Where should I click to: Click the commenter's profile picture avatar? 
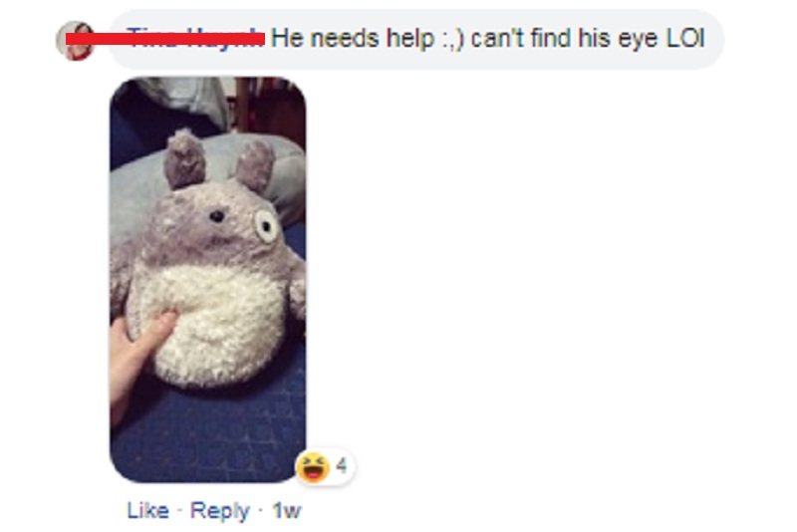[76, 40]
